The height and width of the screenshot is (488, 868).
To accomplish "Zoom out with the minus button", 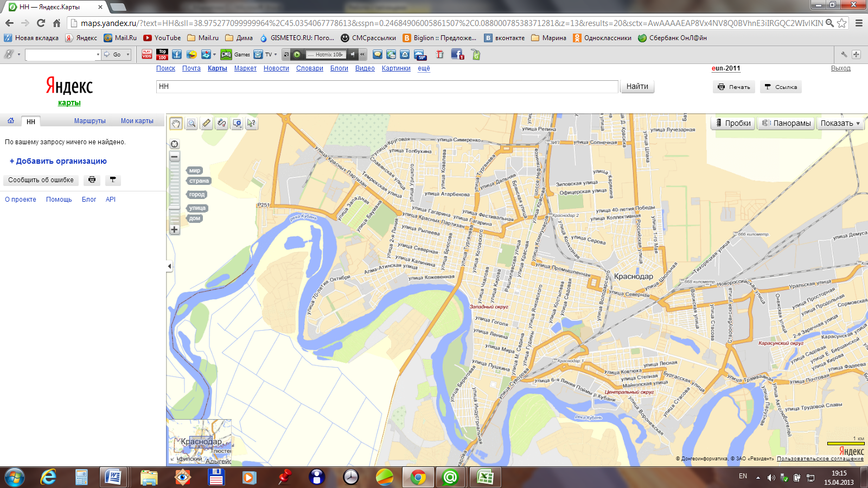I will tap(174, 157).
